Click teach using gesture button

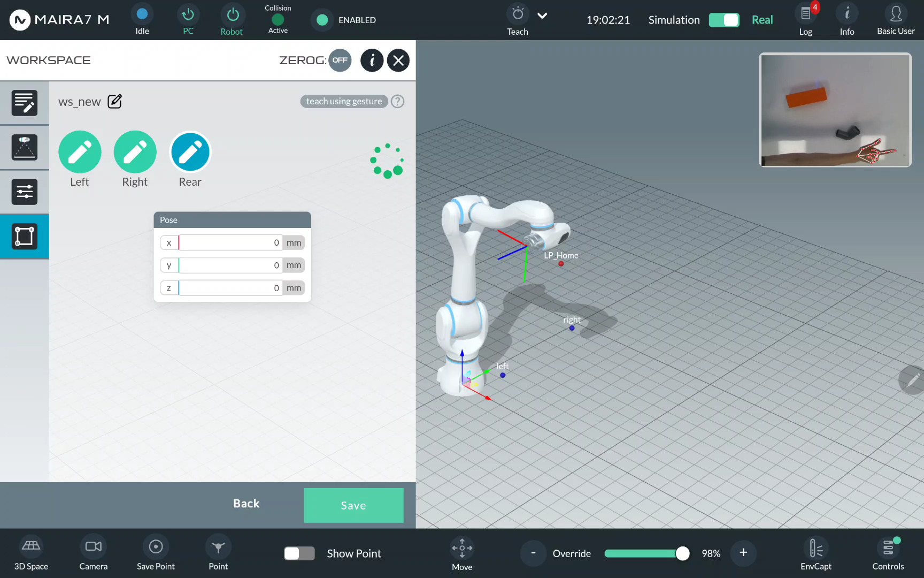point(344,101)
